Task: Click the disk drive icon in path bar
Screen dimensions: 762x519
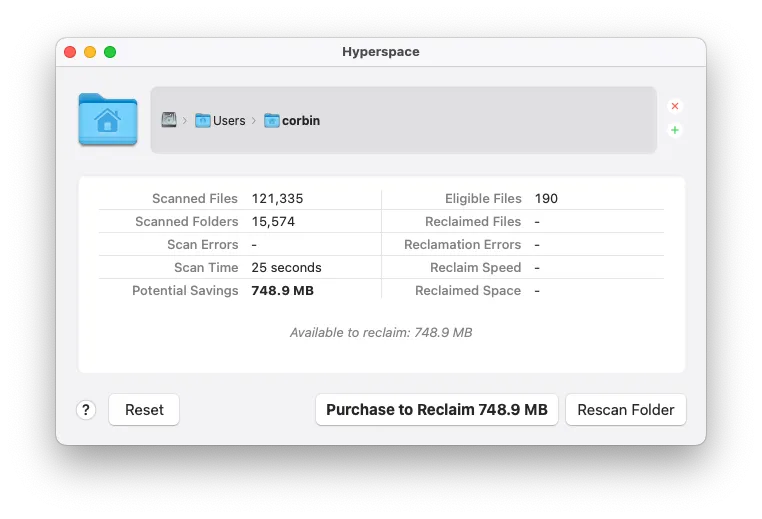Action: [169, 120]
